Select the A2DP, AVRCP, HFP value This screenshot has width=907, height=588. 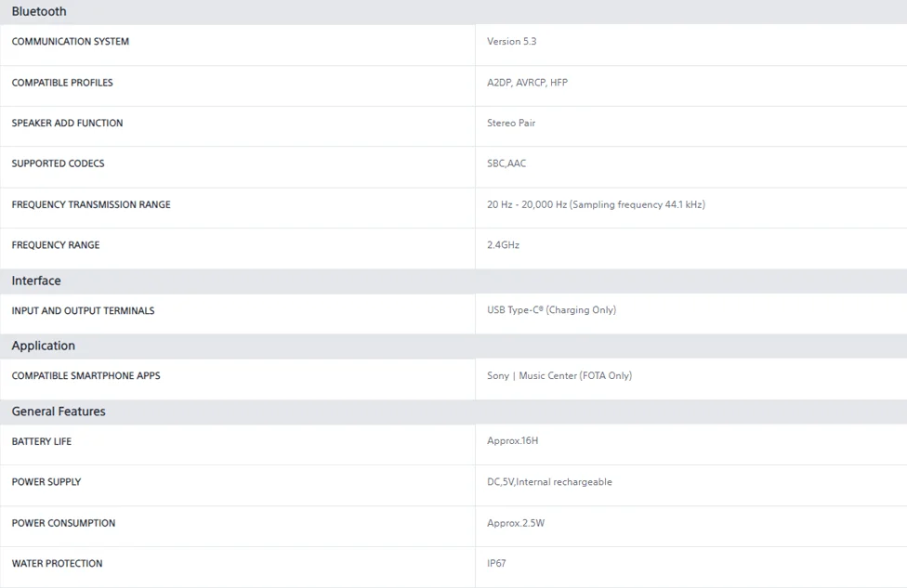pos(527,83)
